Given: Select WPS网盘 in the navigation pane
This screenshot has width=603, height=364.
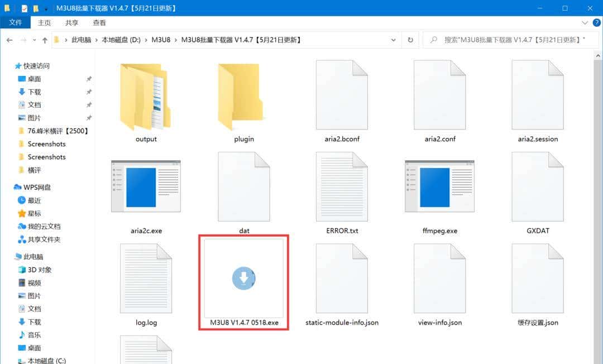Looking at the screenshot, I should point(37,187).
